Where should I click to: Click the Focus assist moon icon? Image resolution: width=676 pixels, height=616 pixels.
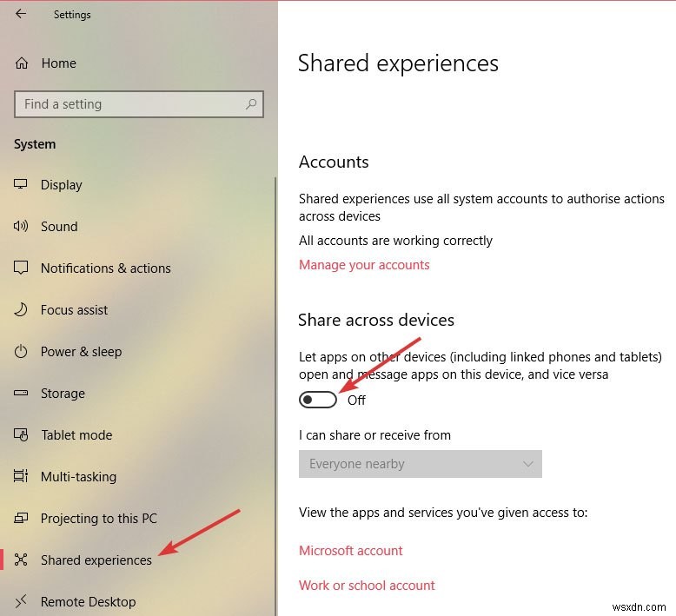point(20,309)
